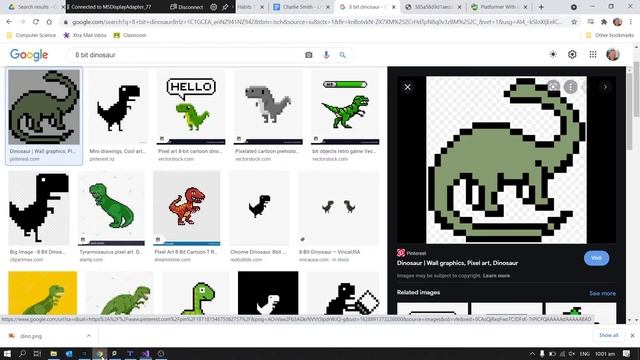640x360 pixels.
Task: Switch to the Platformer With tab
Action: point(498,7)
